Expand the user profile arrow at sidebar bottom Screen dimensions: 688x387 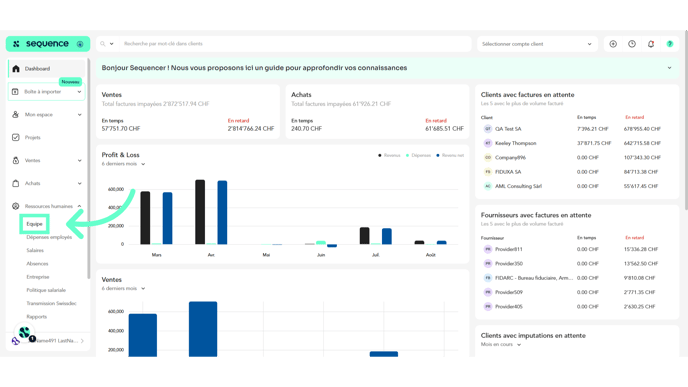[x=82, y=340]
